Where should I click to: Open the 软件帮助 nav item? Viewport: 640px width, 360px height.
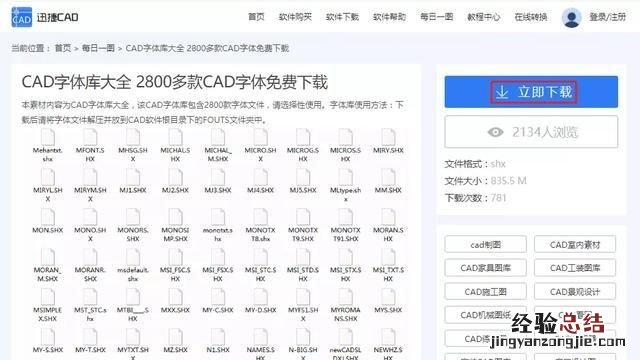(x=389, y=17)
